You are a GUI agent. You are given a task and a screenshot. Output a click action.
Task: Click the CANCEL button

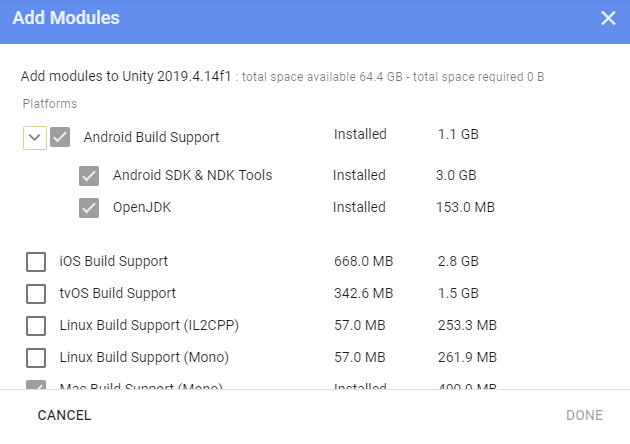(x=64, y=415)
